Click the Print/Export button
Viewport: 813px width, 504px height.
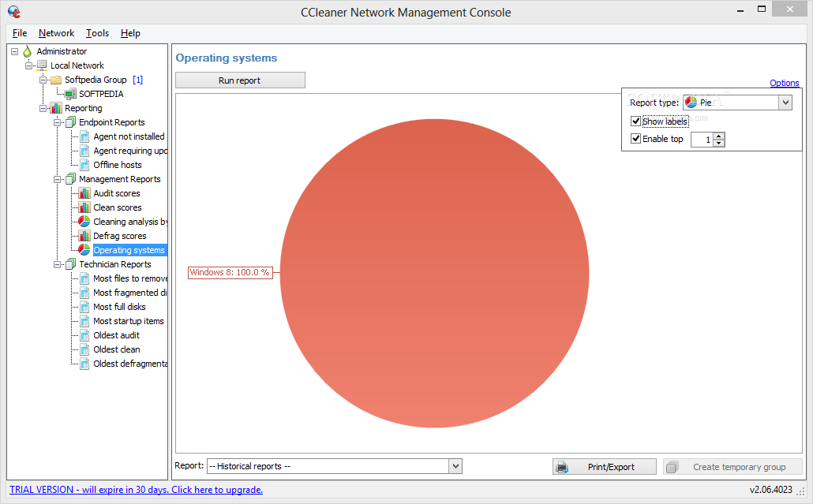[x=605, y=467]
